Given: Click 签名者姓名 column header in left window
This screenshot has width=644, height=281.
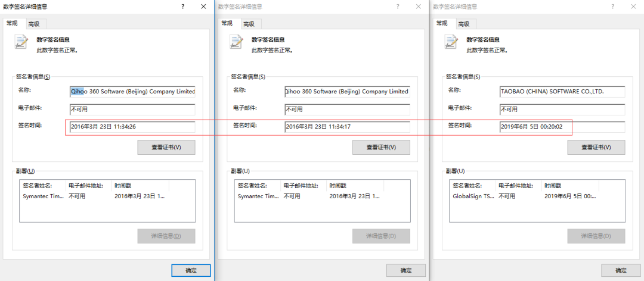Looking at the screenshot, I should click(43, 186).
